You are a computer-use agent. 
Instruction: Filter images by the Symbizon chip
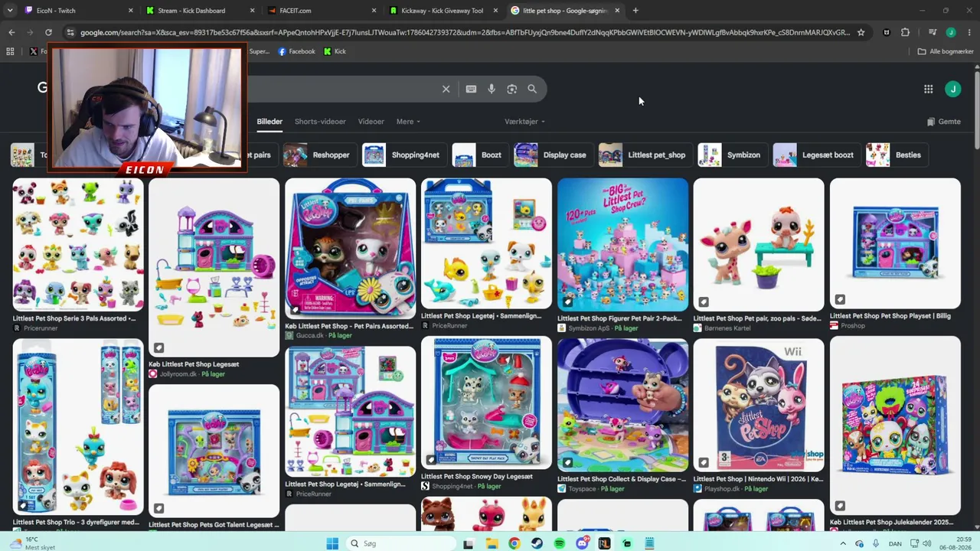tap(731, 155)
